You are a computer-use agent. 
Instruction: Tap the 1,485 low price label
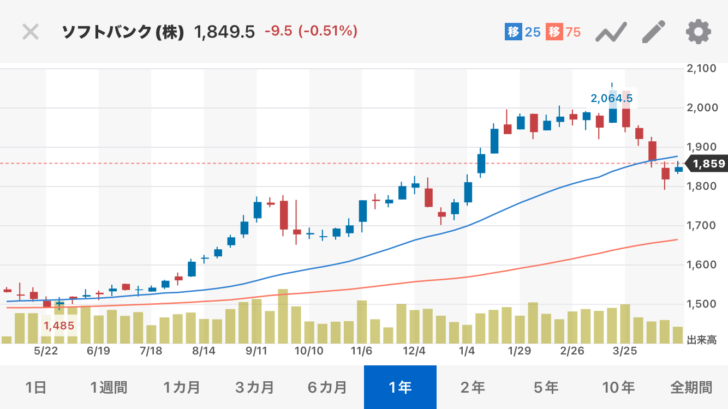[x=59, y=325]
